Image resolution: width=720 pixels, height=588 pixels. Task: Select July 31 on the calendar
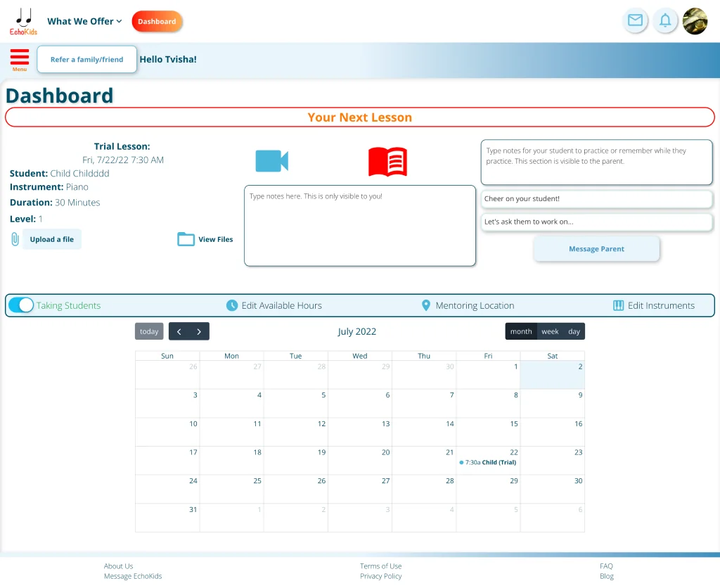[x=167, y=518]
